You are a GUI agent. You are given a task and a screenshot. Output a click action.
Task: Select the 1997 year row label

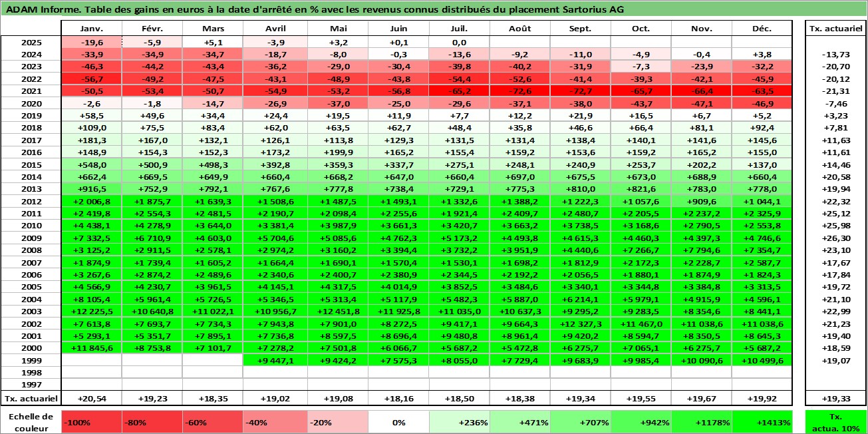click(x=31, y=385)
